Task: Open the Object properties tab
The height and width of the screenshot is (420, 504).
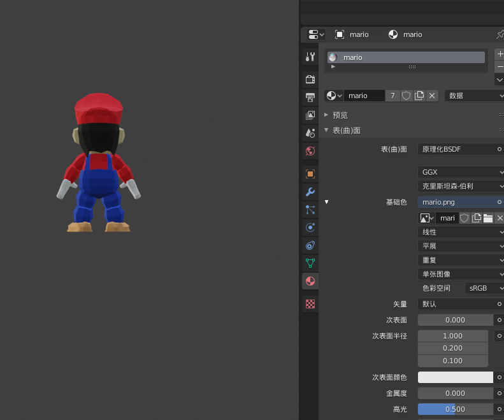Action: tap(310, 174)
